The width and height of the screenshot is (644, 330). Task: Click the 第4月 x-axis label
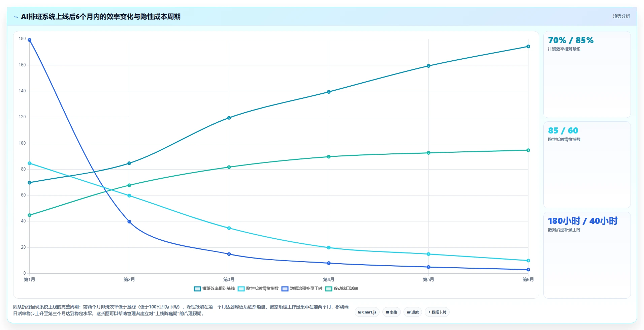(x=329, y=279)
